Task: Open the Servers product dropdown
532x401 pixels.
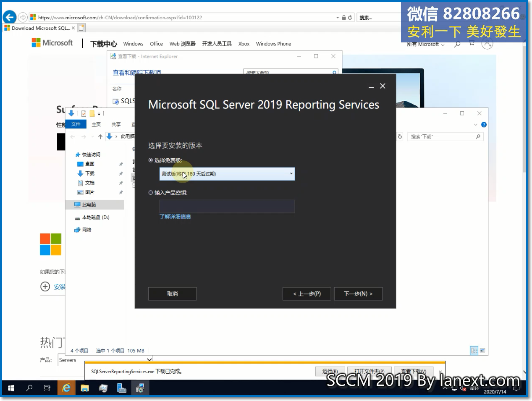Action: tap(105, 360)
